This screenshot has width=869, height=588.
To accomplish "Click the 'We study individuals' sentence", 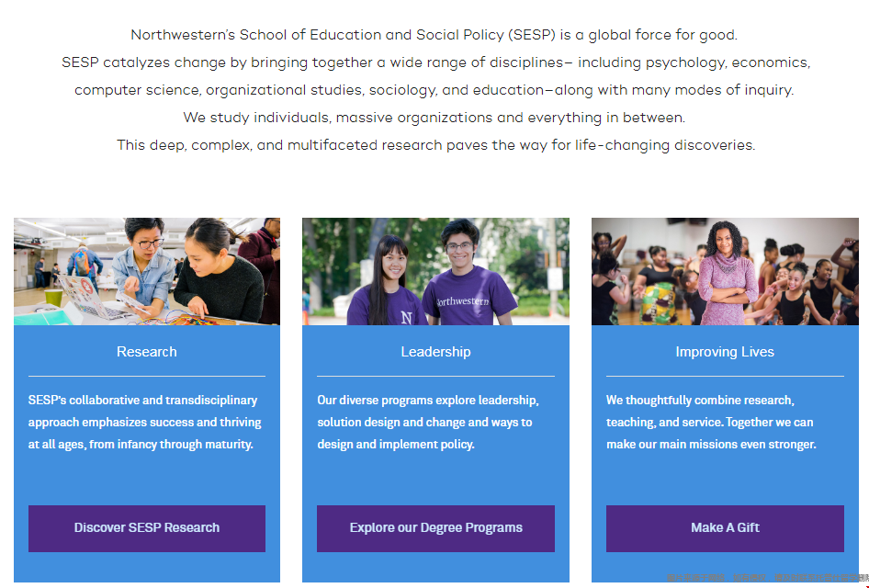I will 434,118.
